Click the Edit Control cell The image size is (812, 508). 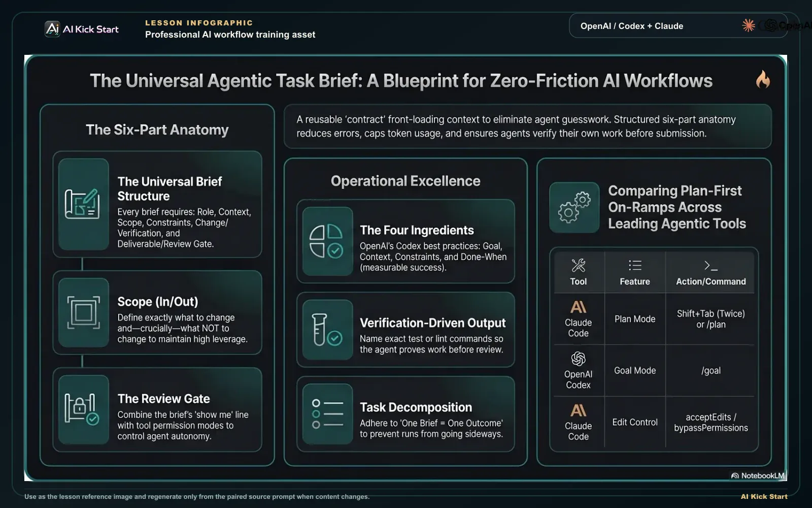(x=635, y=422)
